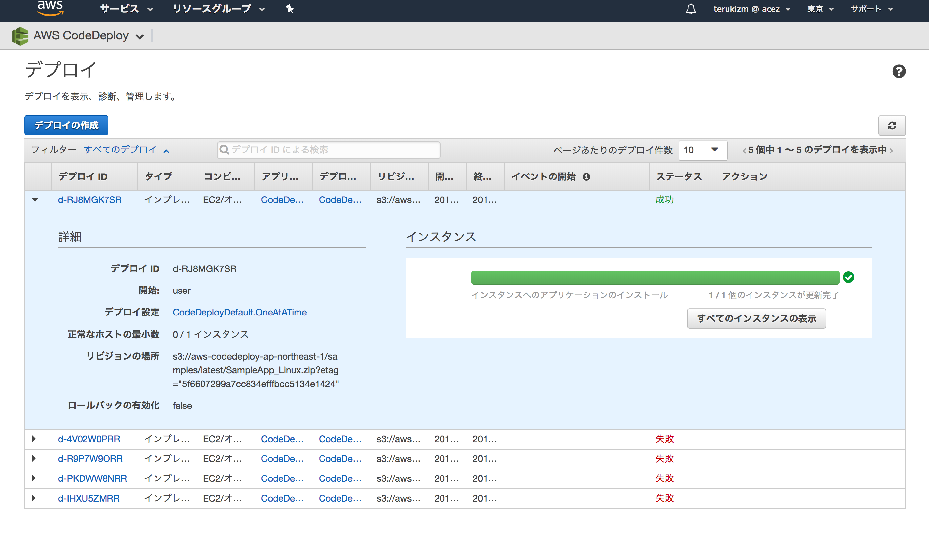This screenshot has height=560, width=929.
Task: Collapse the d-RJ8MGK7SR deployment details
Action: tap(35, 200)
